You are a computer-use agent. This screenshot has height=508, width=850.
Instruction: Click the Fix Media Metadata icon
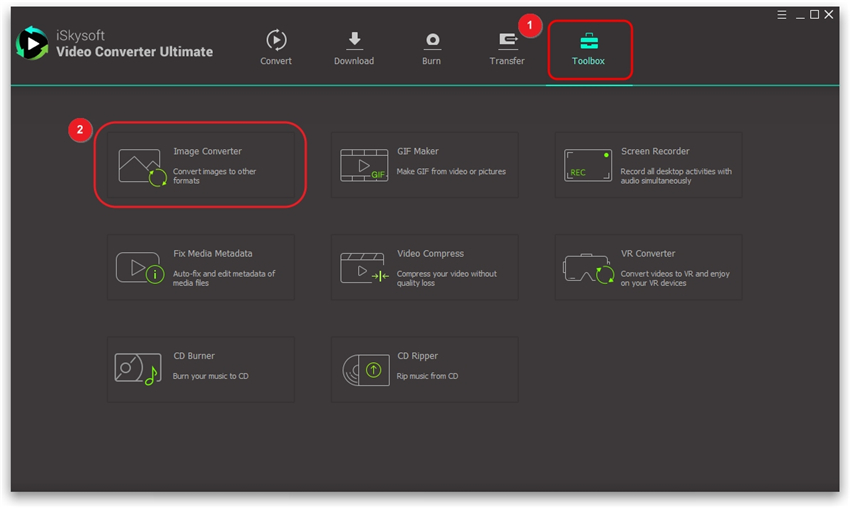[x=139, y=268]
